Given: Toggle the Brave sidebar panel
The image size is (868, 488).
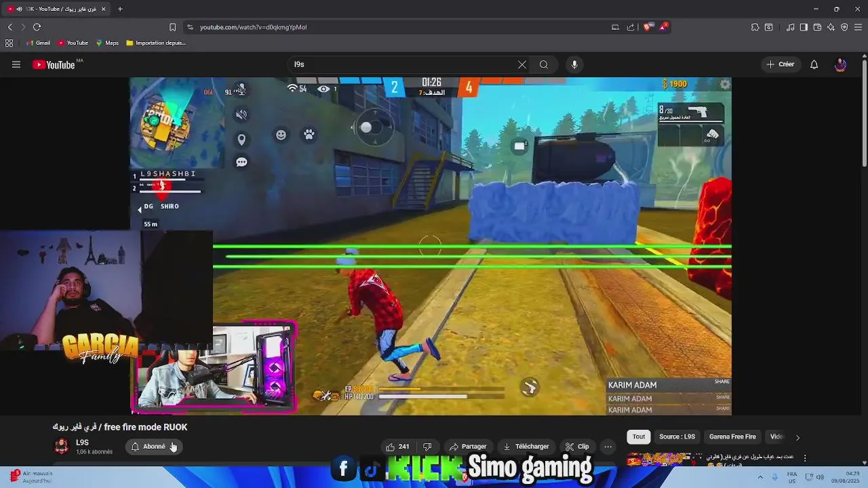Looking at the screenshot, I should point(804,27).
